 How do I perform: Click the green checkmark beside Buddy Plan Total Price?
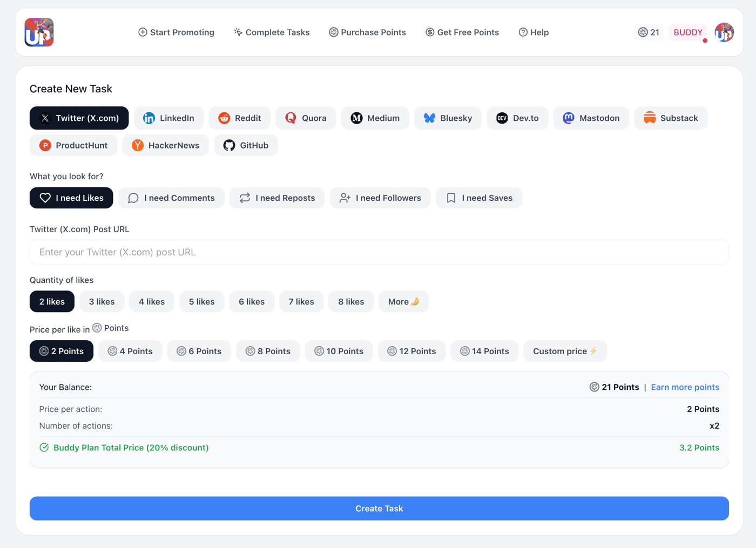point(44,448)
